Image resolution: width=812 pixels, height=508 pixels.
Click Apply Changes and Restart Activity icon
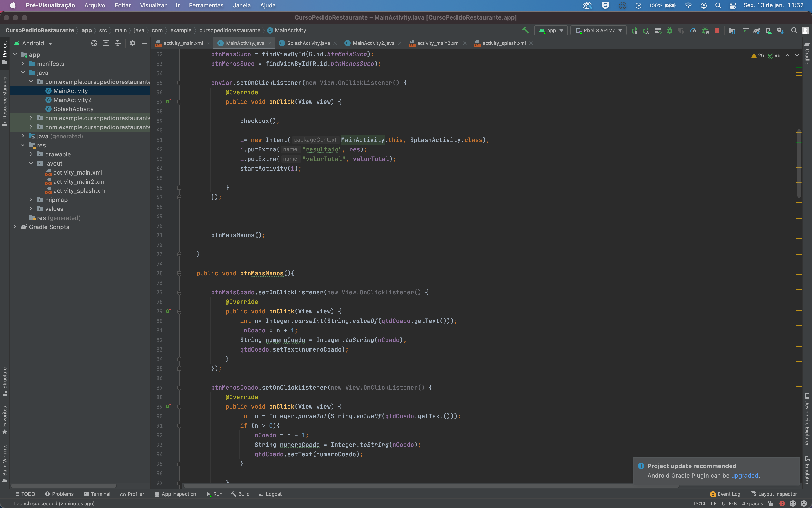click(x=646, y=31)
